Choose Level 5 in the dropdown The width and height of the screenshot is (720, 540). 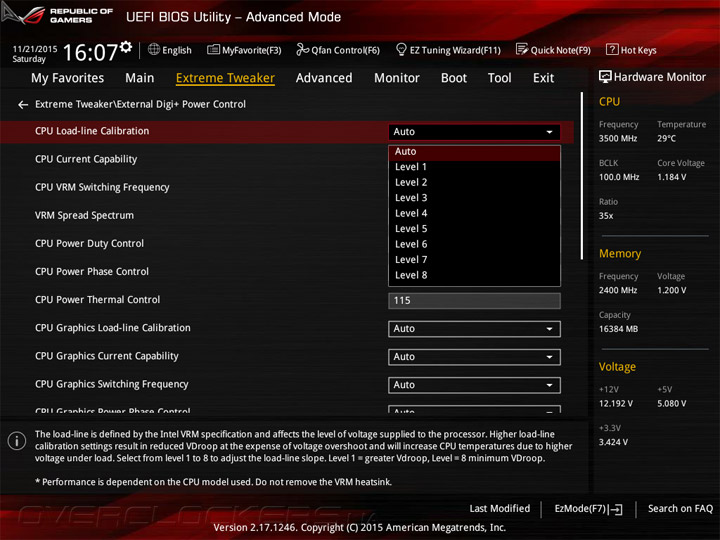474,229
